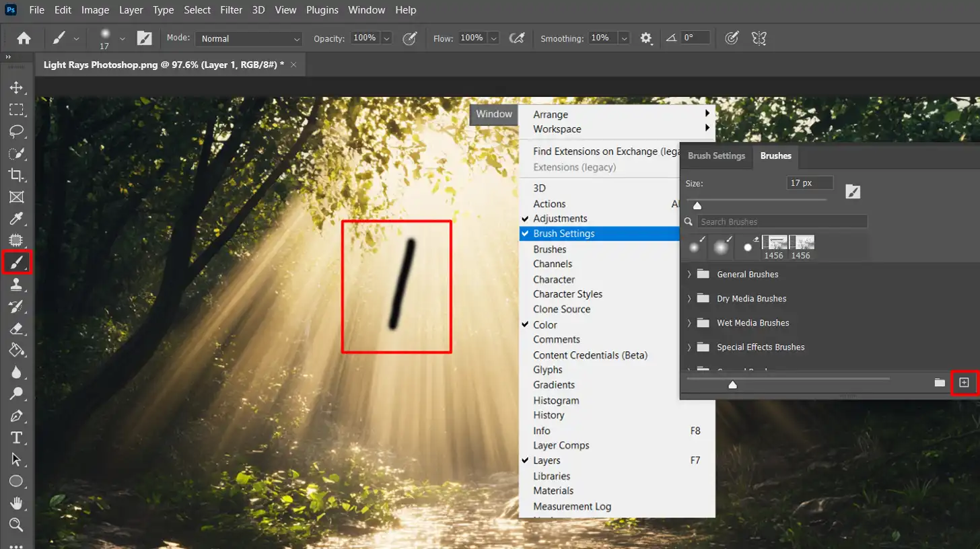The image size is (980, 549).
Task: Select the Rectangular Marquee tool
Action: pyautogui.click(x=16, y=110)
